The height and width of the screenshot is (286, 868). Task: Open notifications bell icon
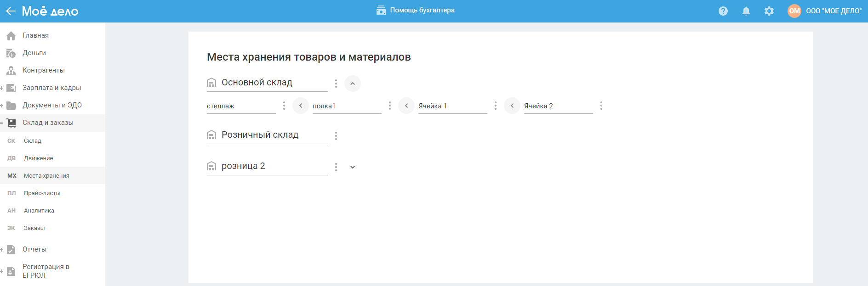pyautogui.click(x=746, y=11)
